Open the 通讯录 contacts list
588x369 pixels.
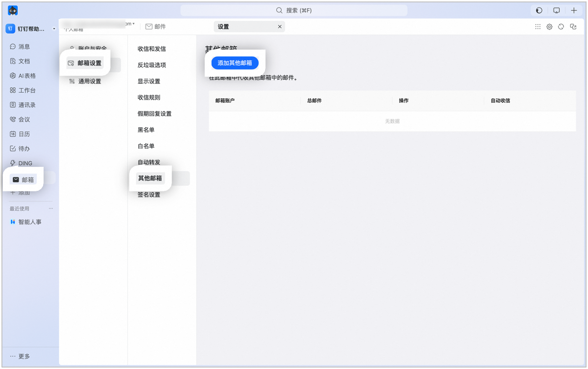(x=23, y=105)
